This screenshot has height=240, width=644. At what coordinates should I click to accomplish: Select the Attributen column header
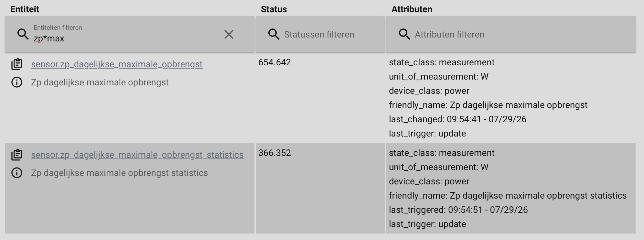[412, 9]
